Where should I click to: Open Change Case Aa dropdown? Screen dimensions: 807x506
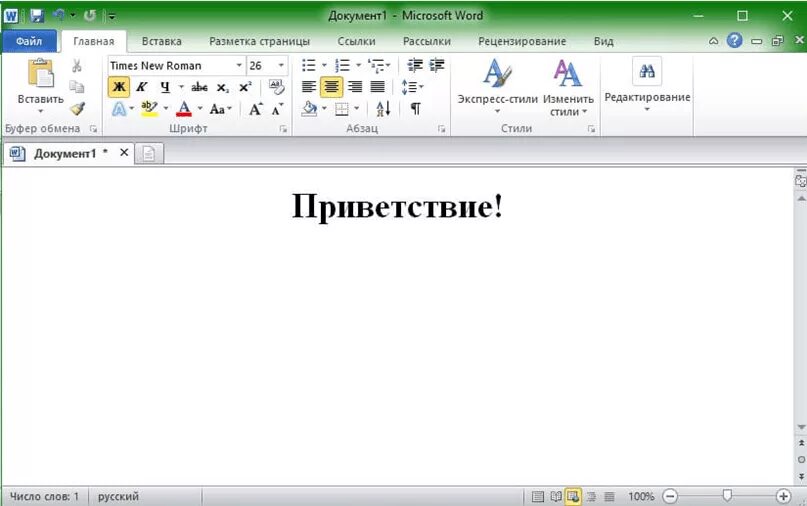pos(220,109)
